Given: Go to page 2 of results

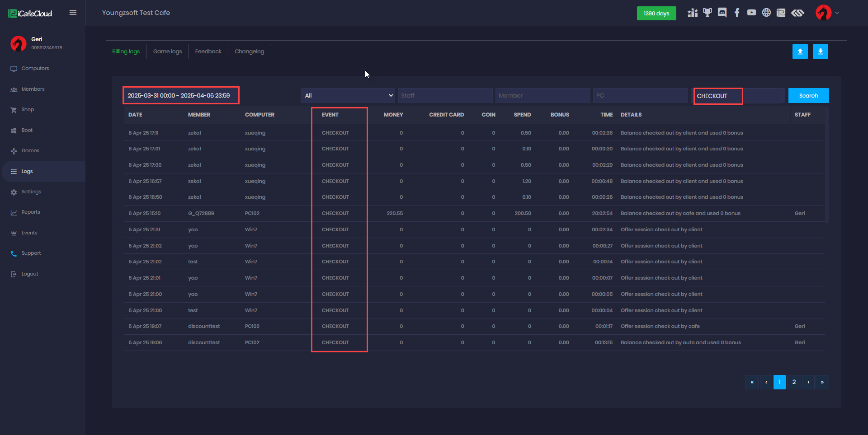Looking at the screenshot, I should click(x=794, y=382).
